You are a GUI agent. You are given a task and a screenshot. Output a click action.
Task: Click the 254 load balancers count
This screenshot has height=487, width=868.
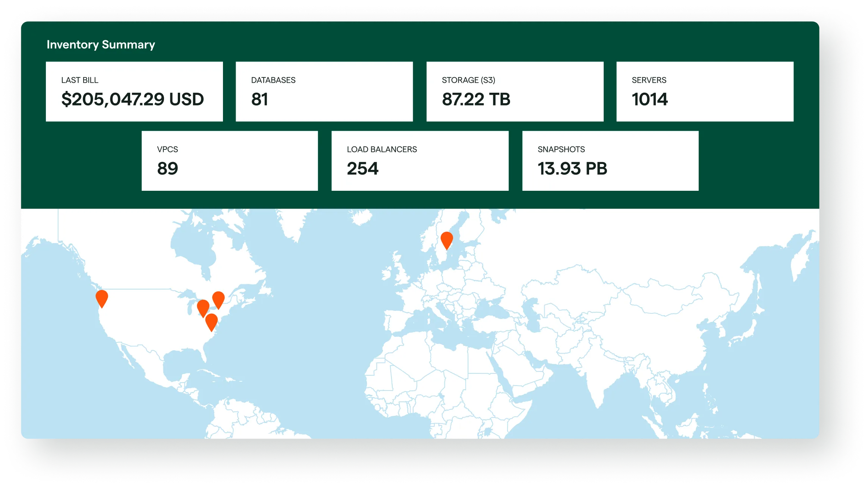(x=362, y=168)
